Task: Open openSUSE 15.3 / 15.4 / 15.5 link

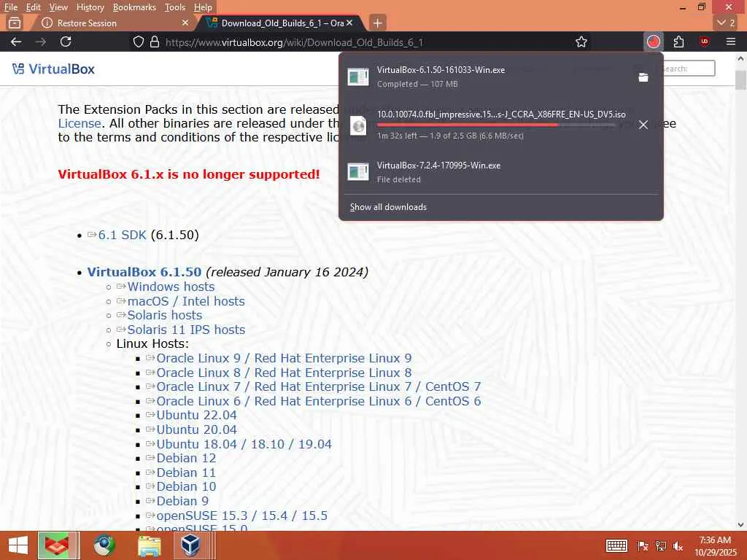Action: tap(241, 516)
